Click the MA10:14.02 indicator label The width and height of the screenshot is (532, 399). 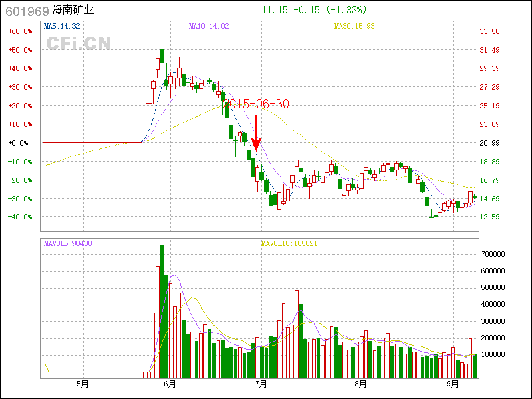[209, 26]
